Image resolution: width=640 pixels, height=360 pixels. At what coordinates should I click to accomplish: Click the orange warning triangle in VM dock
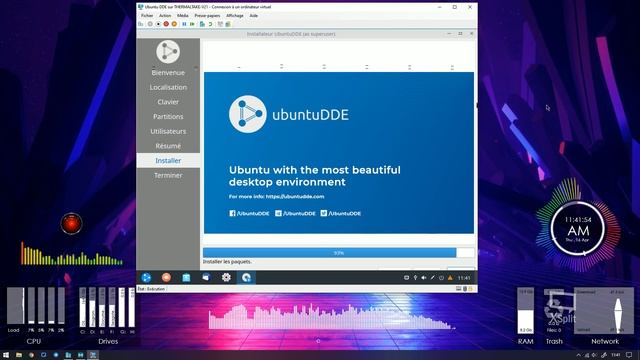[450, 278]
